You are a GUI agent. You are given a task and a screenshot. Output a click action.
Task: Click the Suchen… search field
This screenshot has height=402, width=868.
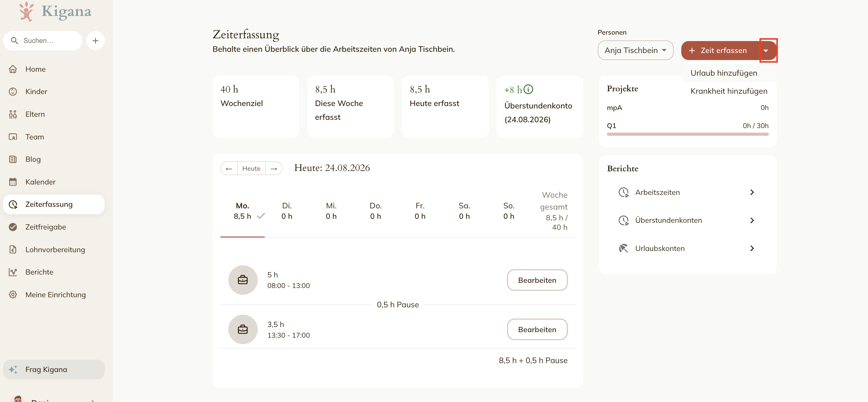(43, 40)
